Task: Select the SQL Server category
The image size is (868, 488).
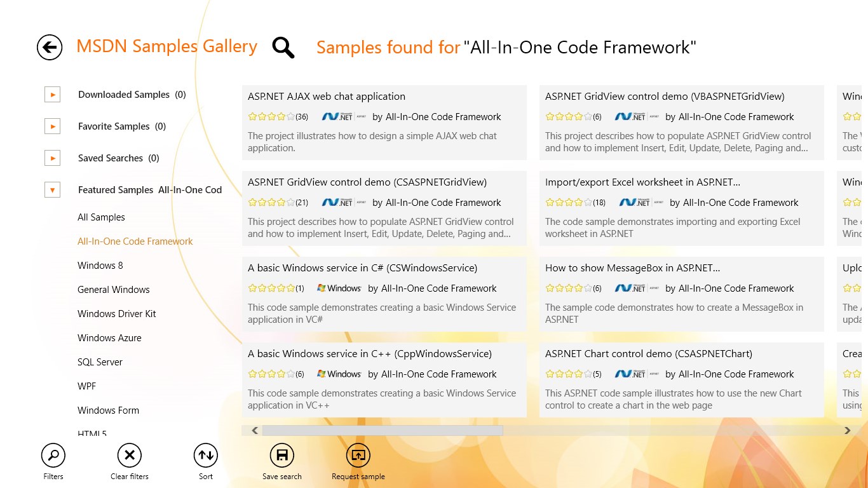Action: pyautogui.click(x=100, y=362)
